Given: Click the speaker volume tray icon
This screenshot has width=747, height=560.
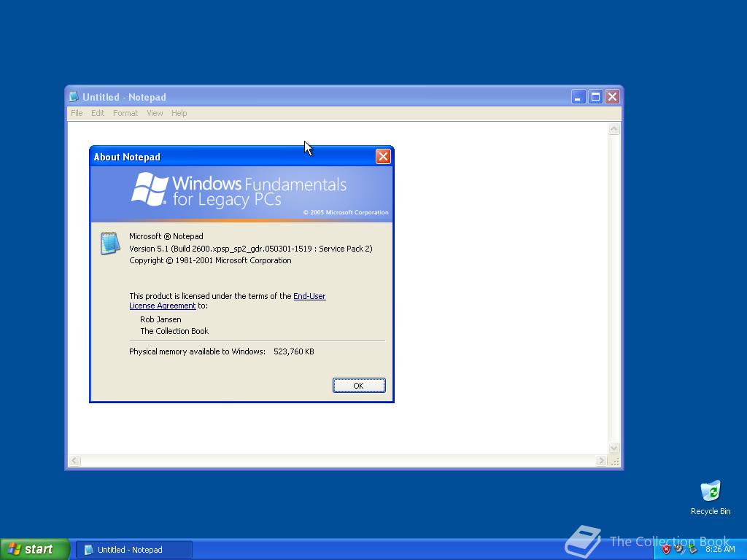Looking at the screenshot, I should click(679, 549).
